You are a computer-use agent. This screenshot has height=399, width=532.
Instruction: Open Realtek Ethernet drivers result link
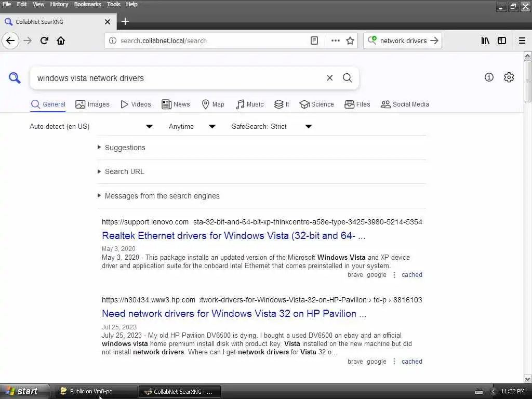click(x=233, y=235)
